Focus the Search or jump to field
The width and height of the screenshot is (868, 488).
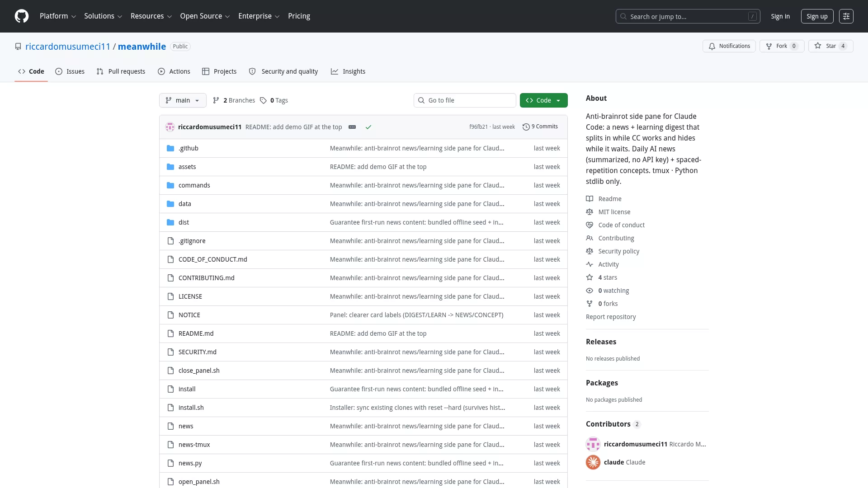688,16
